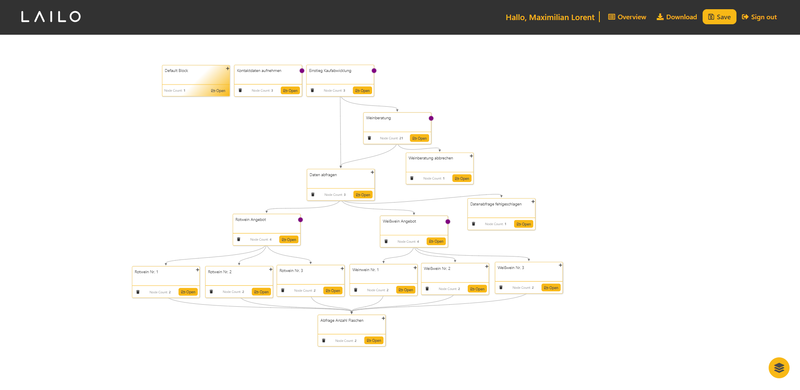Viewport: 800px width, 390px height.
Task: Delete the Weinberatung block via its trash icon
Action: tap(369, 138)
